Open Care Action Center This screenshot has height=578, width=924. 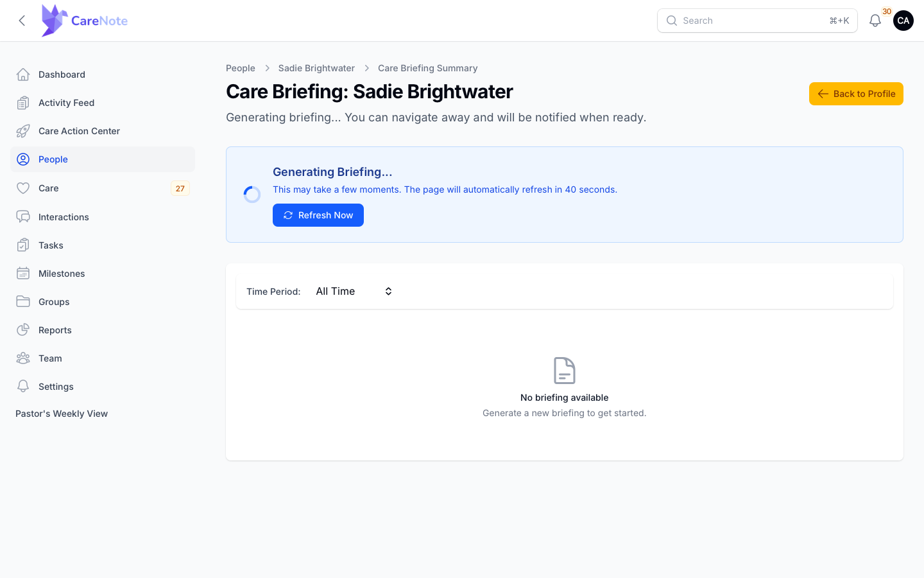coord(103,131)
